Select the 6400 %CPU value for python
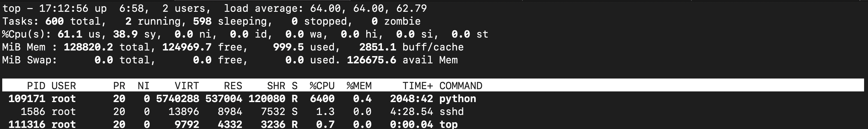 pyautogui.click(x=322, y=99)
